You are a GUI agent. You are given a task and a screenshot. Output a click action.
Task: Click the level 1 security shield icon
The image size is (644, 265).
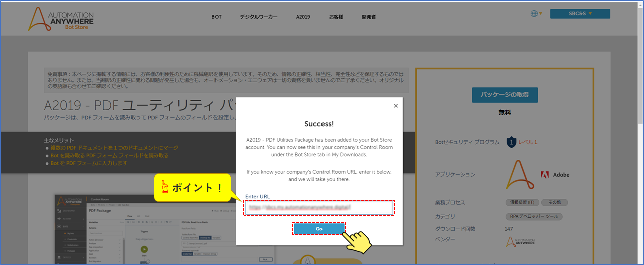[x=511, y=142]
